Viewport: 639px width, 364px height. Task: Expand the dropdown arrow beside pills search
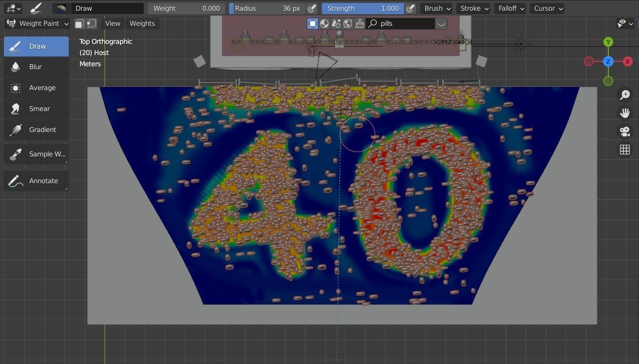pos(441,23)
